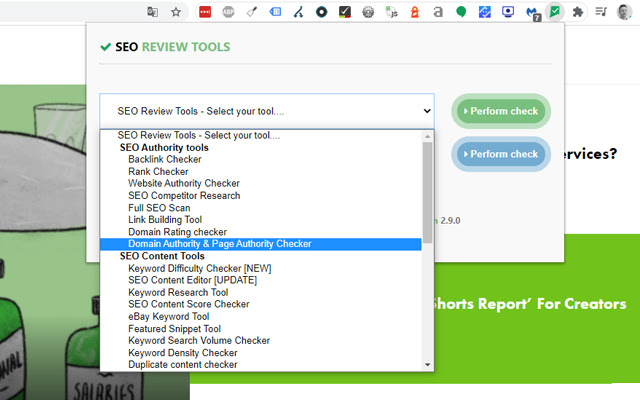The image size is (640, 400).
Task: Click the 'SEO Content Tools' group heading
Action: click(x=162, y=256)
